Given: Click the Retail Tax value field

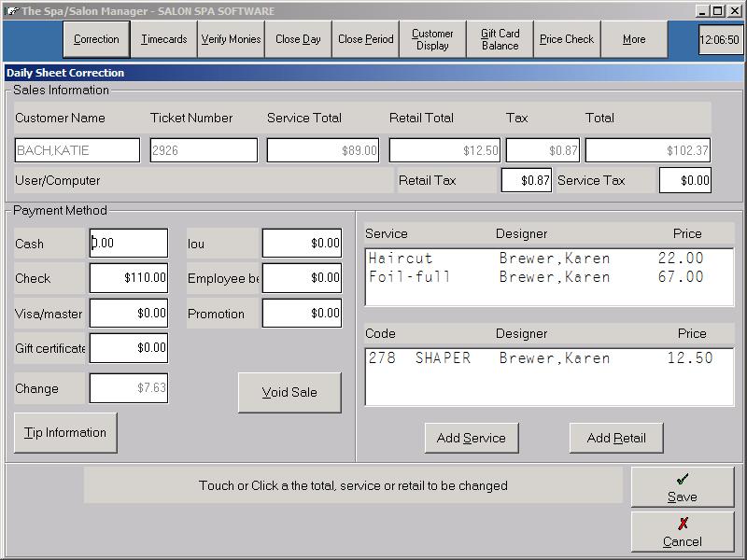Looking at the screenshot, I should pos(526,180).
